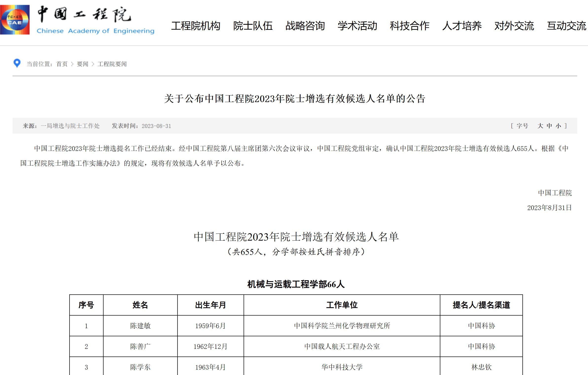Click the subtitle 共655人，分学部按姓氏拼音排序
Screen dimensions: 588x375
point(296,252)
